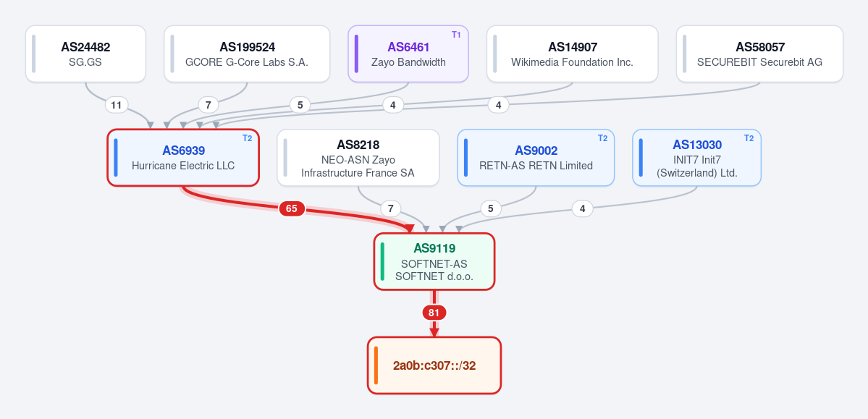This screenshot has height=419, width=868.
Task: Click the 4 badge on Init7 edge
Action: [x=582, y=208]
